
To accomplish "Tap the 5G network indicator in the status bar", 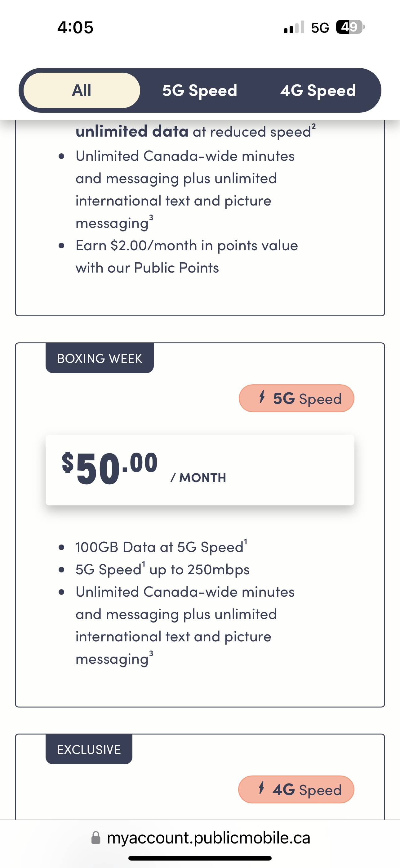I will pos(320,28).
